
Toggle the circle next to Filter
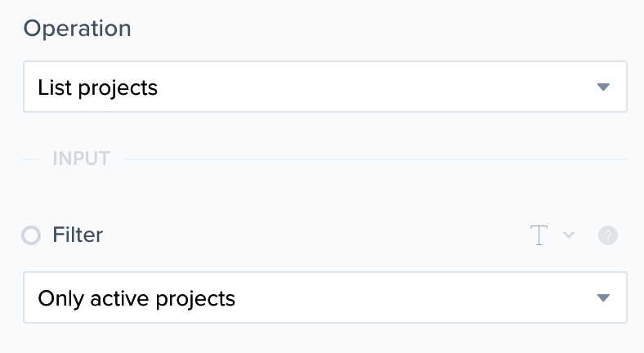point(31,236)
